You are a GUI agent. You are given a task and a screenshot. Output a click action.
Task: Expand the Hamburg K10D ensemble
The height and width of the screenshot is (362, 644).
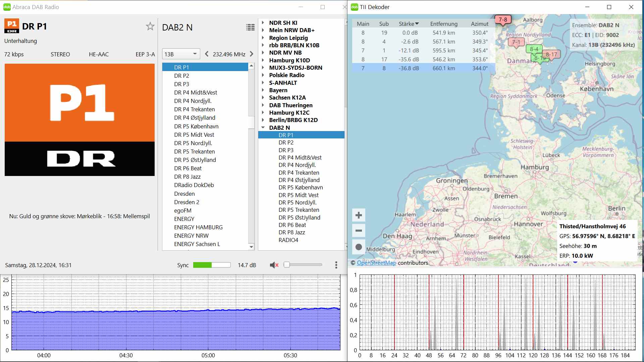tap(263, 60)
